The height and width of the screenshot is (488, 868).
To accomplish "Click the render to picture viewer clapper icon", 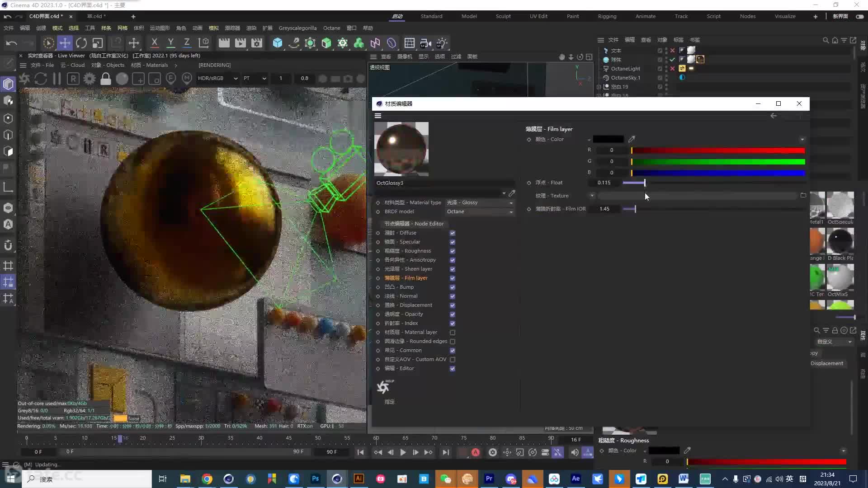I will click(240, 43).
